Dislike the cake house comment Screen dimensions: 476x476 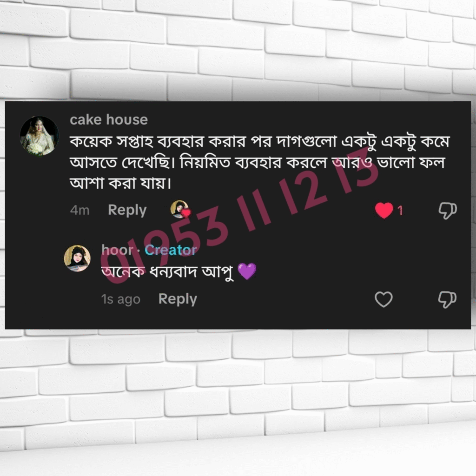click(448, 210)
